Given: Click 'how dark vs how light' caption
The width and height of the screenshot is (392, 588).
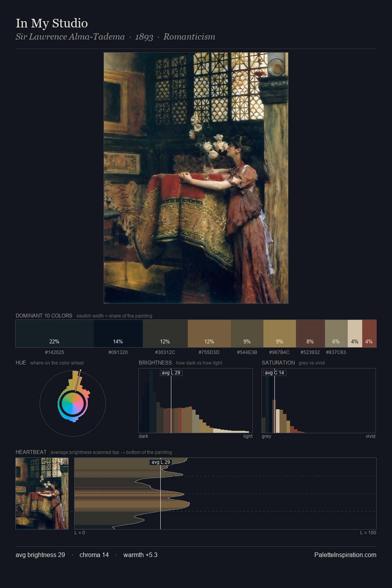Looking at the screenshot, I should (x=199, y=363).
